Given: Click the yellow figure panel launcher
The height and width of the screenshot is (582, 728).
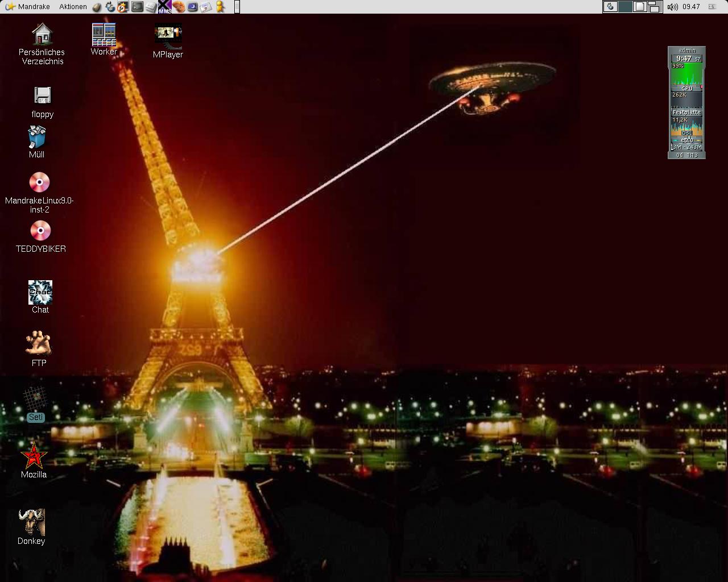Looking at the screenshot, I should [x=220, y=7].
